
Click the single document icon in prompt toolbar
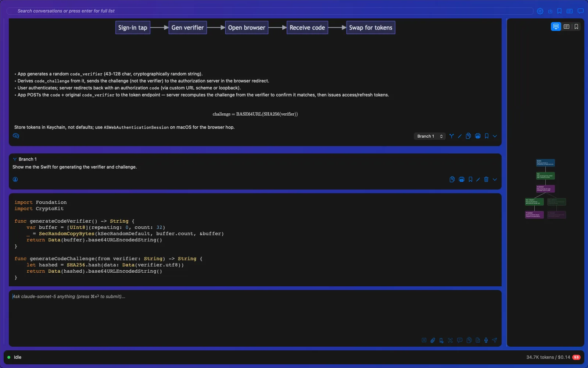(x=478, y=340)
